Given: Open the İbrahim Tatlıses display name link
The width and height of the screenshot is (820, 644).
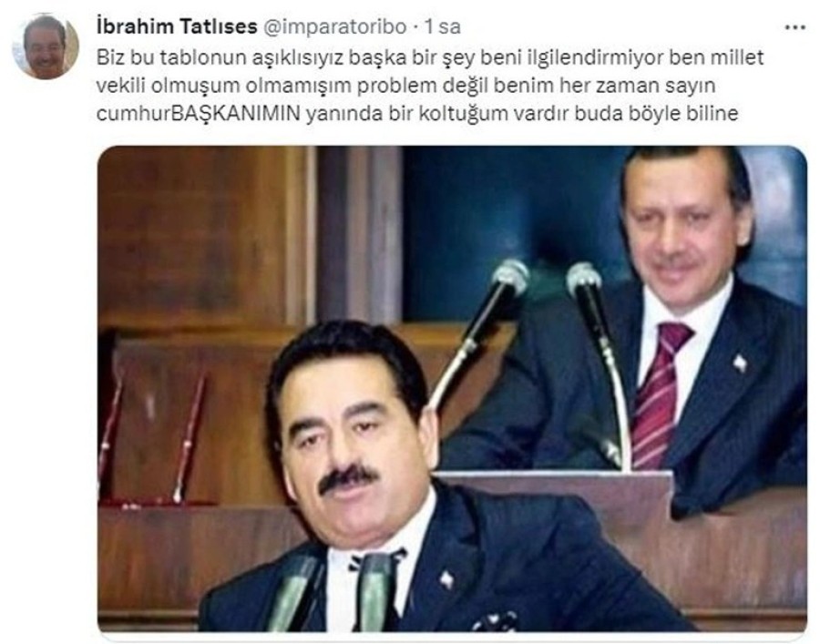Looking at the screenshot, I should tap(177, 26).
